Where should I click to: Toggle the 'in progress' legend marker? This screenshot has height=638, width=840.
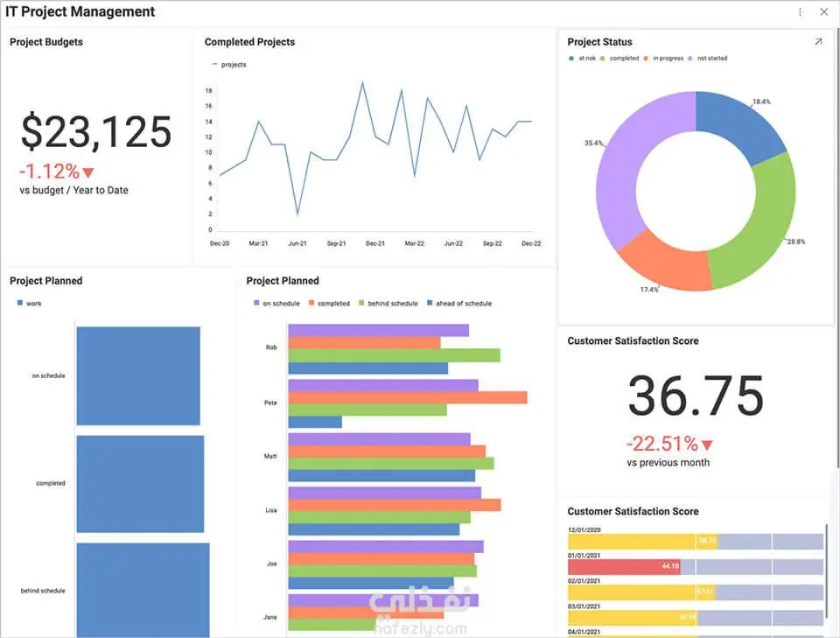[x=646, y=59]
